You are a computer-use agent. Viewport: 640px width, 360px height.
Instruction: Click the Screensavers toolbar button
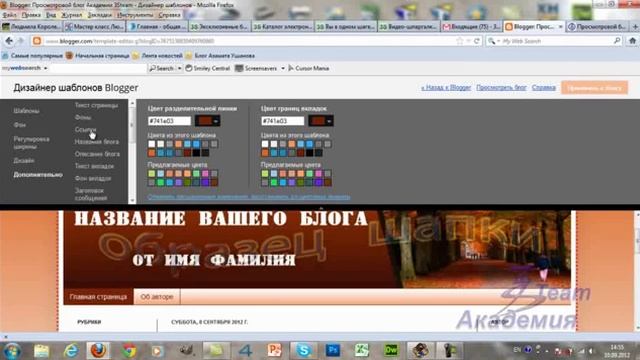(256, 68)
